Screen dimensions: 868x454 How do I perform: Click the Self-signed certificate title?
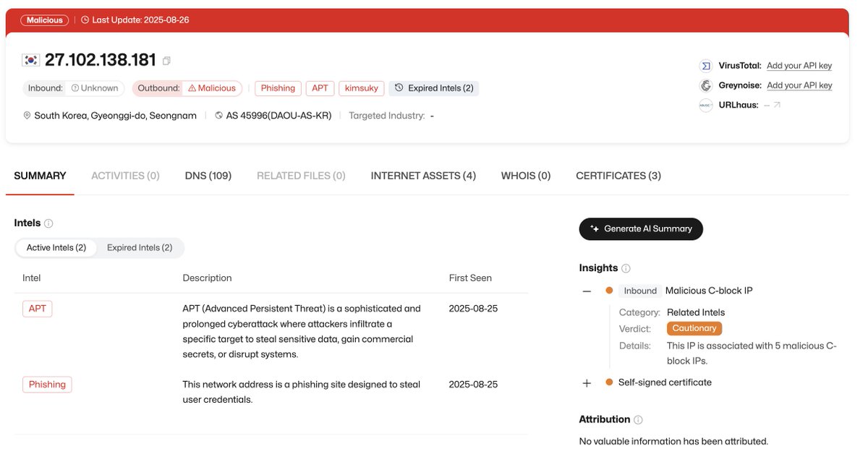tap(665, 382)
